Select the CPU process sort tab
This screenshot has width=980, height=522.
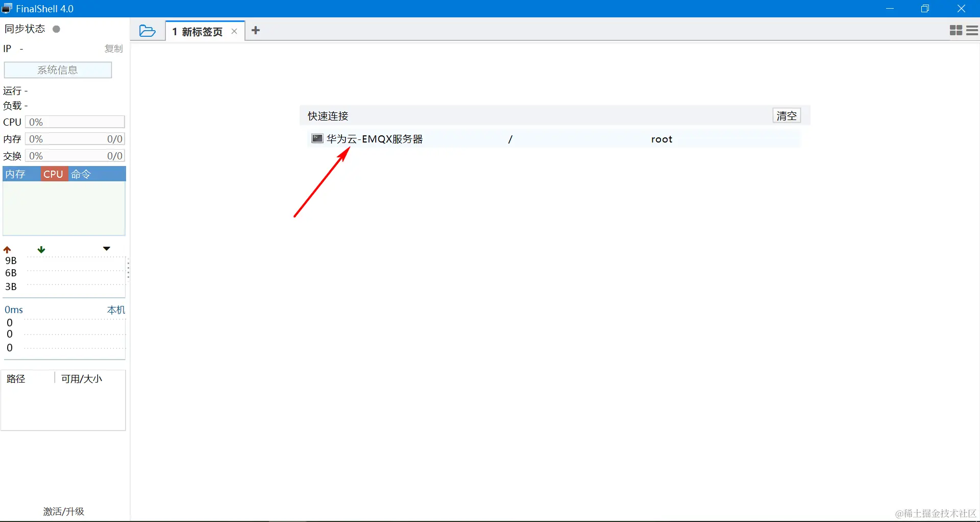[x=54, y=174]
